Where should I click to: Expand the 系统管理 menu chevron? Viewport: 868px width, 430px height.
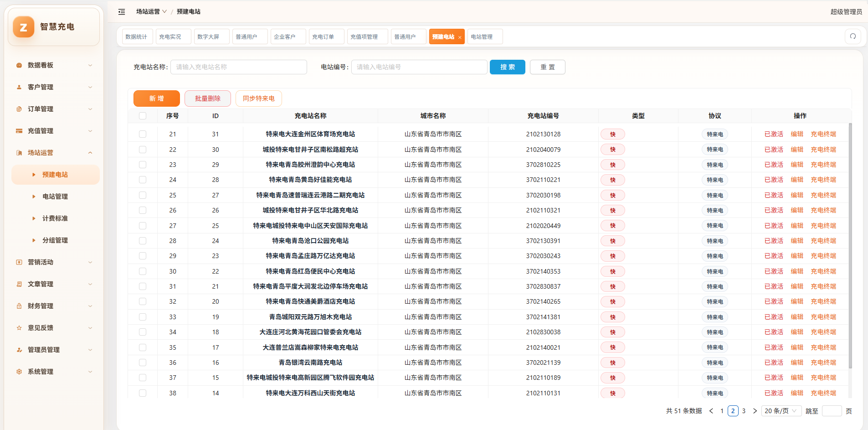90,372
